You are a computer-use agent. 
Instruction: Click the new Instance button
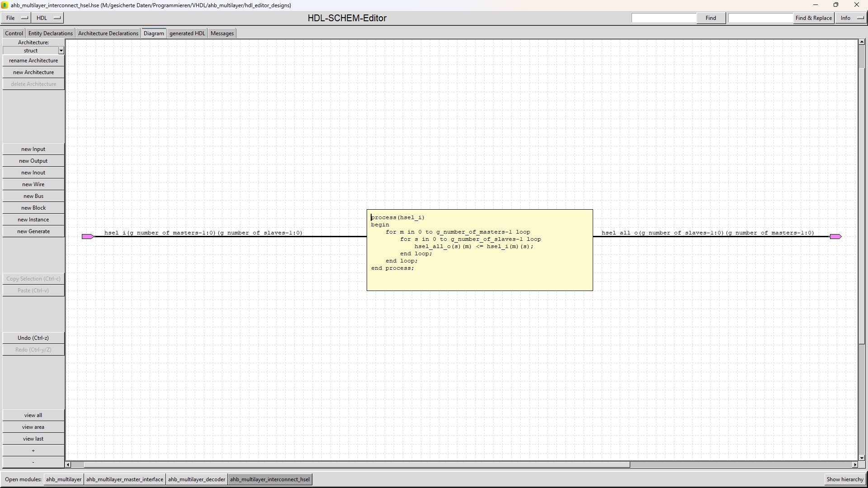(33, 220)
